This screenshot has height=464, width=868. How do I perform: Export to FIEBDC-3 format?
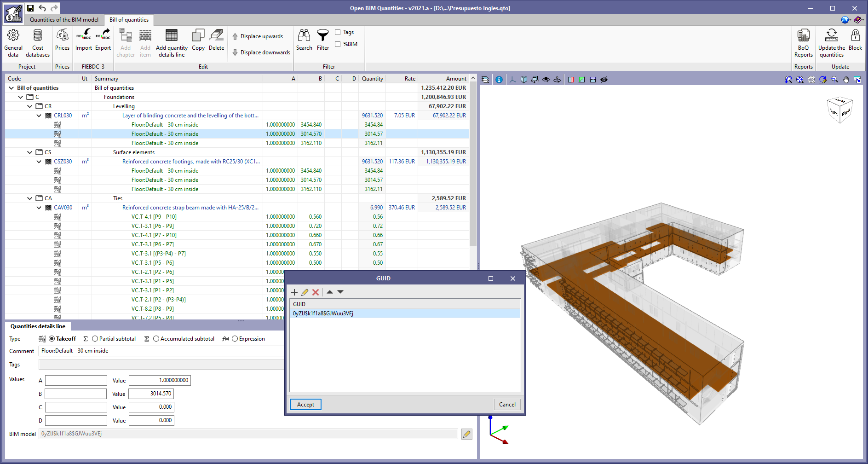coord(103,40)
